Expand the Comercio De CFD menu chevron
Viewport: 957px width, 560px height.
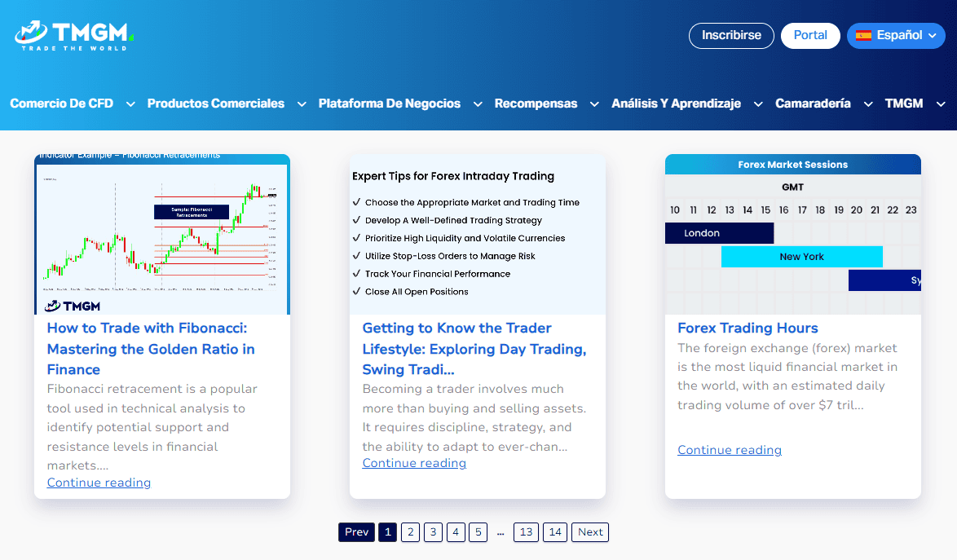pos(130,104)
